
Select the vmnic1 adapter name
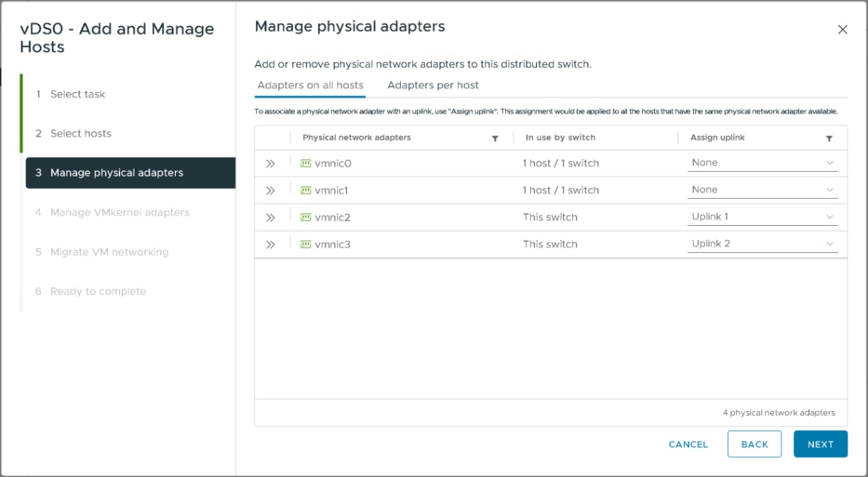332,190
